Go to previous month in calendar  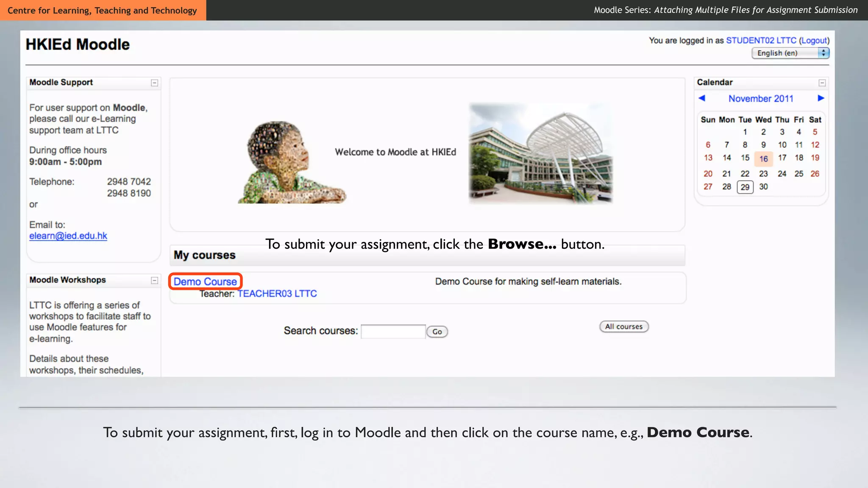click(x=702, y=98)
